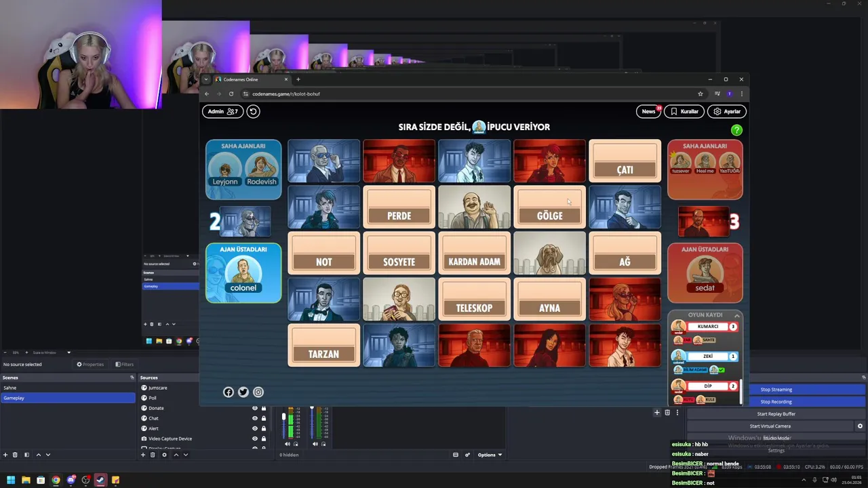Image resolution: width=868 pixels, height=488 pixels.
Task: Click Start Virtual Camera button
Action: pos(770,426)
